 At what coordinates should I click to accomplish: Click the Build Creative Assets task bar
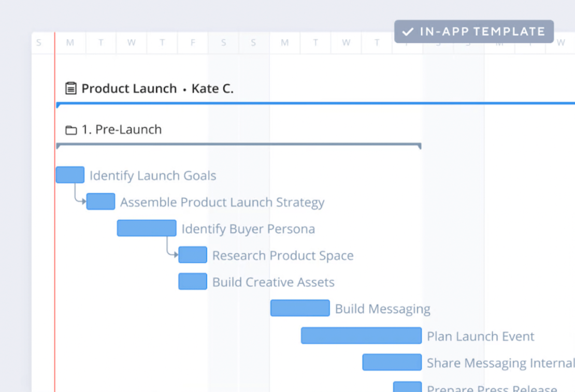(x=192, y=281)
